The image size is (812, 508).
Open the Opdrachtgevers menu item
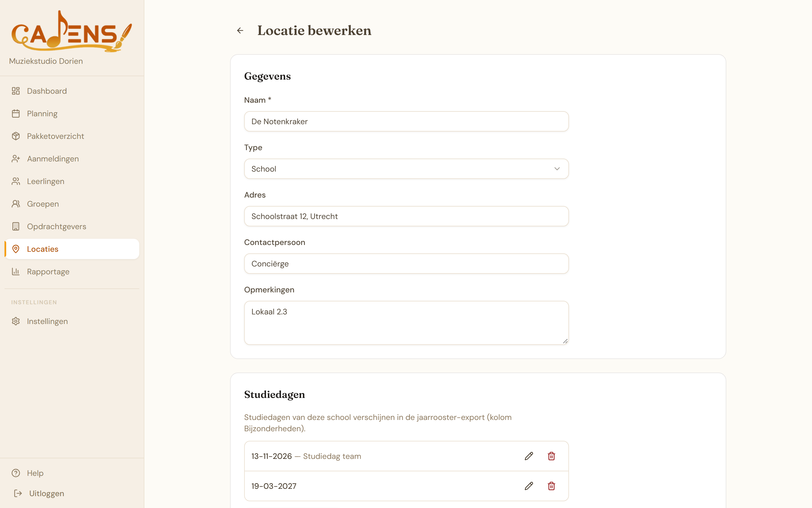(72, 226)
